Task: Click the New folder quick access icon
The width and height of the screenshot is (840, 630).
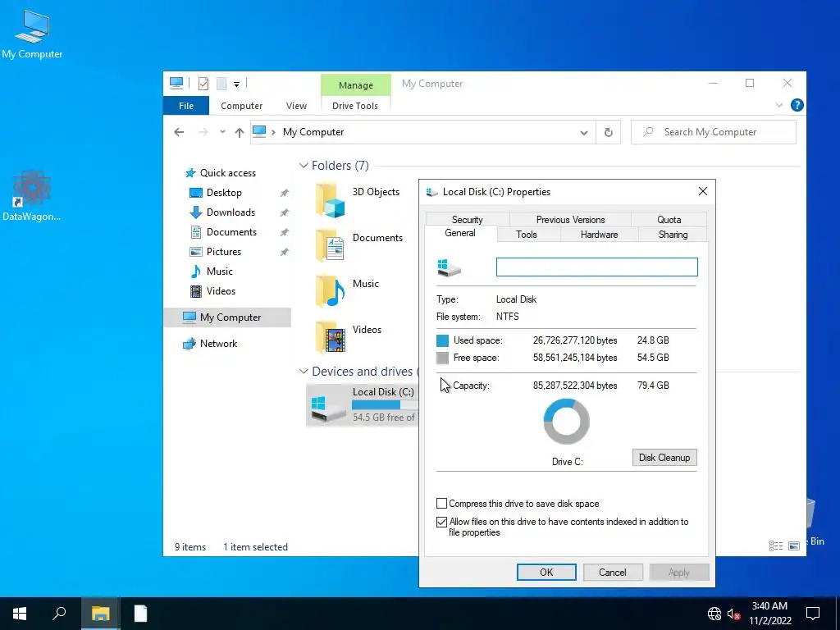Action: point(221,84)
